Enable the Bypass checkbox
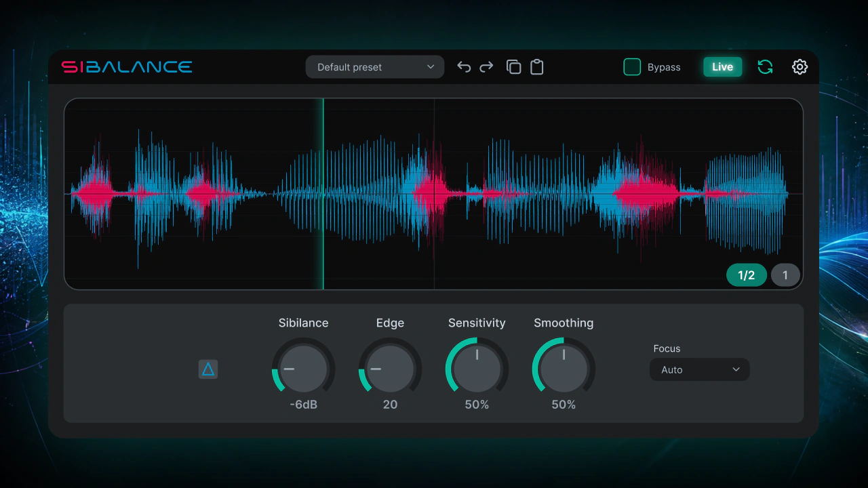The height and width of the screenshot is (488, 868). (632, 67)
